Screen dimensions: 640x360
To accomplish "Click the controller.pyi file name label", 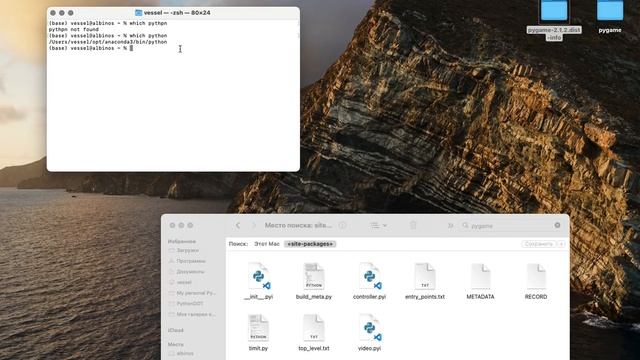I will pos(369,297).
